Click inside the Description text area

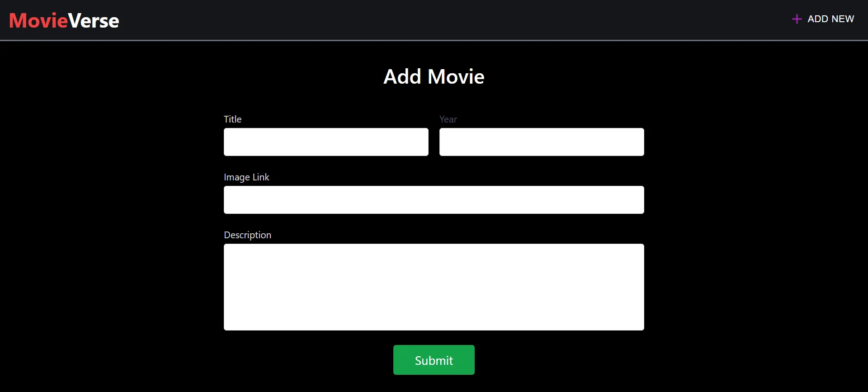[x=434, y=287]
